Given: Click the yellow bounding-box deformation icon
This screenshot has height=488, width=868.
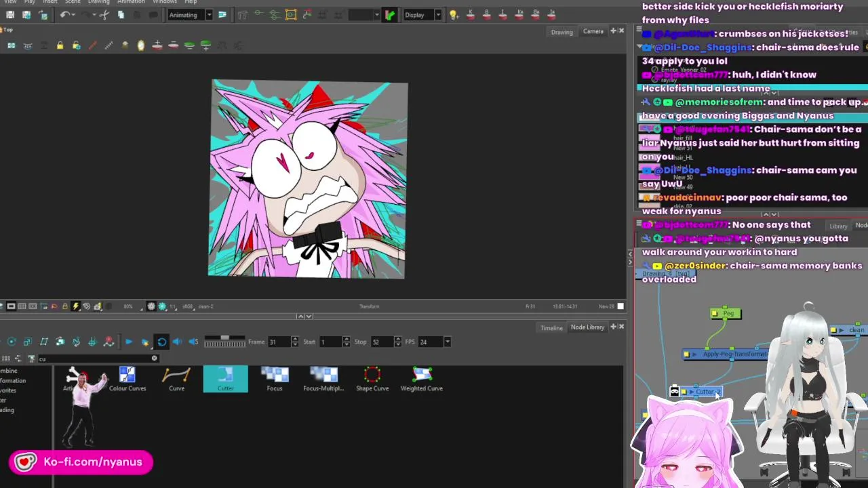Looking at the screenshot, I should click(x=291, y=15).
